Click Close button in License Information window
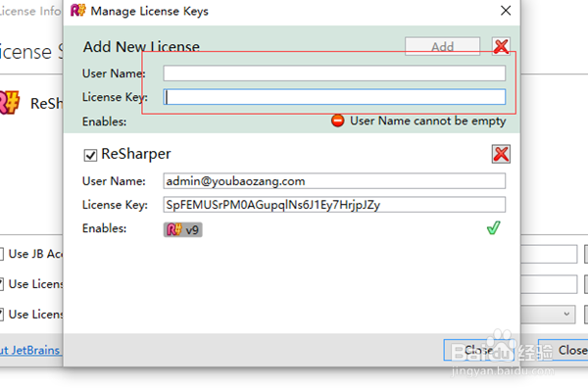 [563, 350]
